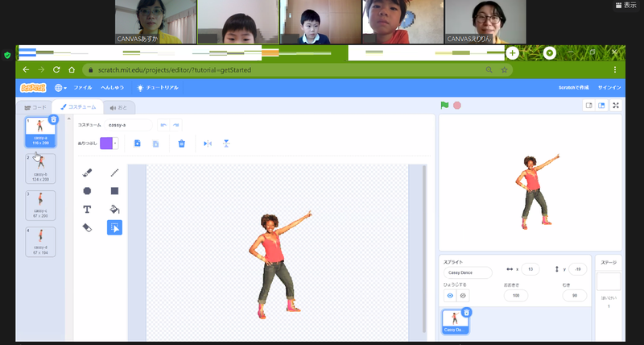Screen dimensions: 644x345
Task: Select the Line drawing tool
Action: 114,172
